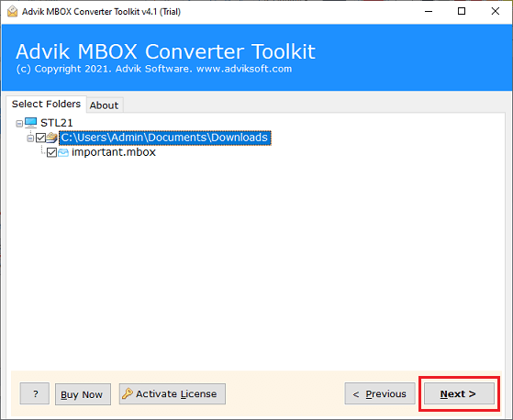513x420 pixels.
Task: Open help with the ? button
Action: [35, 393]
